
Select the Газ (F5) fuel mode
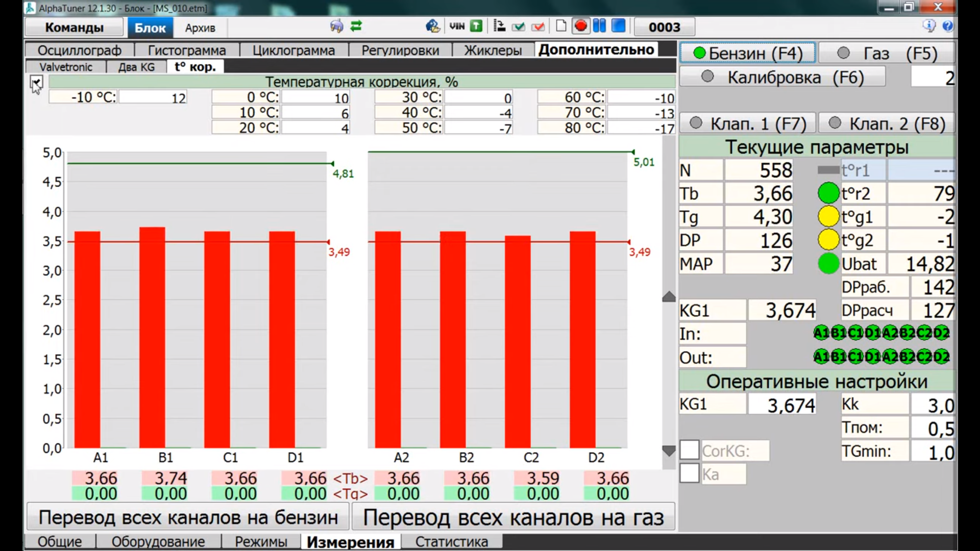886,53
